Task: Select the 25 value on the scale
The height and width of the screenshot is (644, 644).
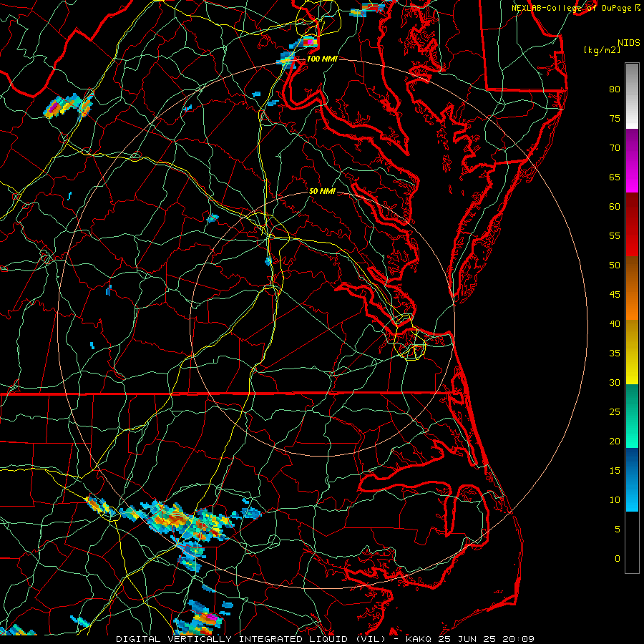Action: (615, 412)
